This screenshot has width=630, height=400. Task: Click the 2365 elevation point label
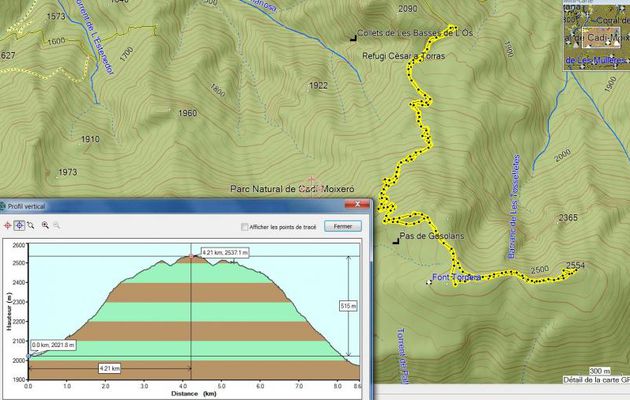pos(568,218)
